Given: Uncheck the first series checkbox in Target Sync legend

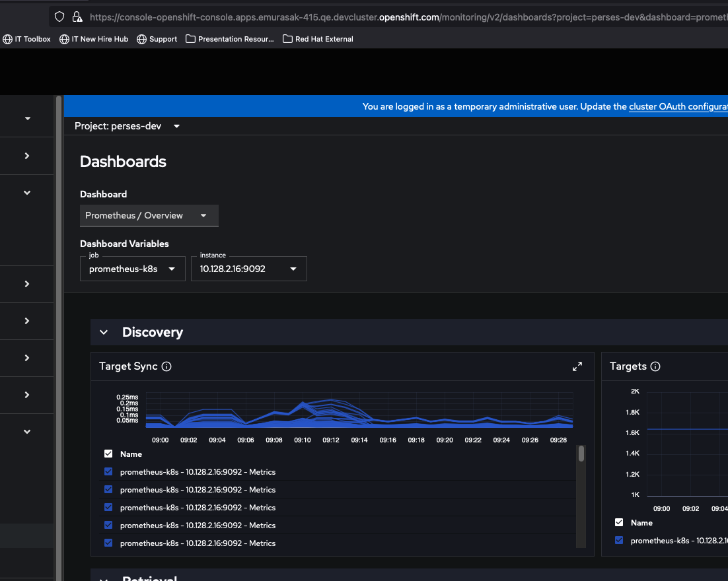Looking at the screenshot, I should pos(108,472).
